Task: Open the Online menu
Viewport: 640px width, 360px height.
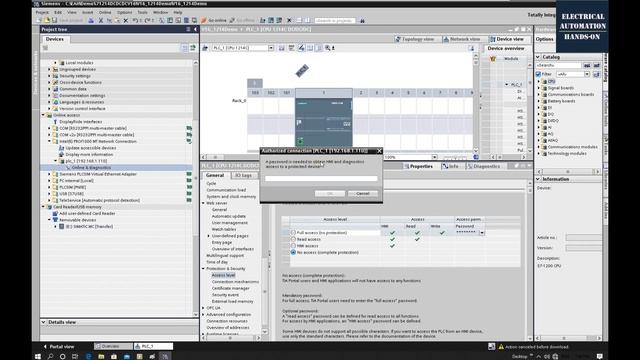Action: pyautogui.click(x=105, y=13)
